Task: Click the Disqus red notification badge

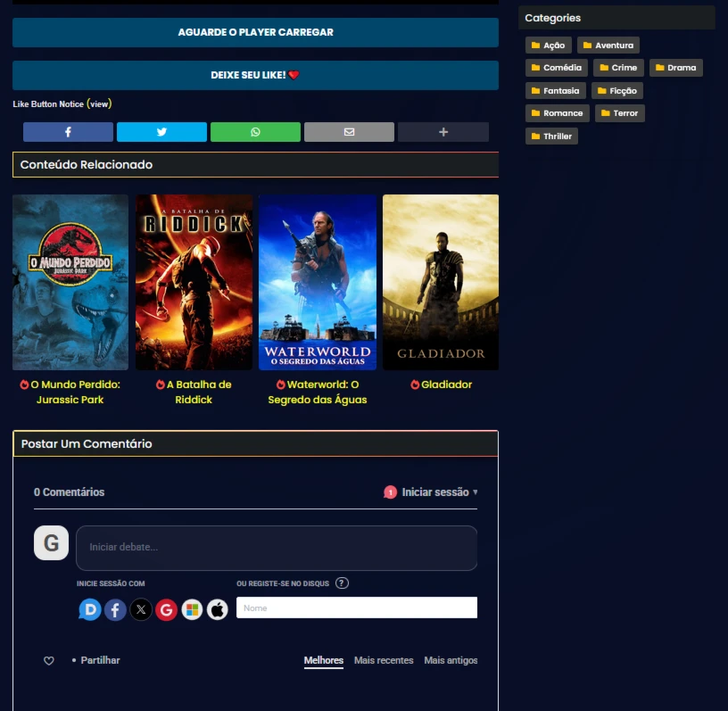Action: point(390,492)
